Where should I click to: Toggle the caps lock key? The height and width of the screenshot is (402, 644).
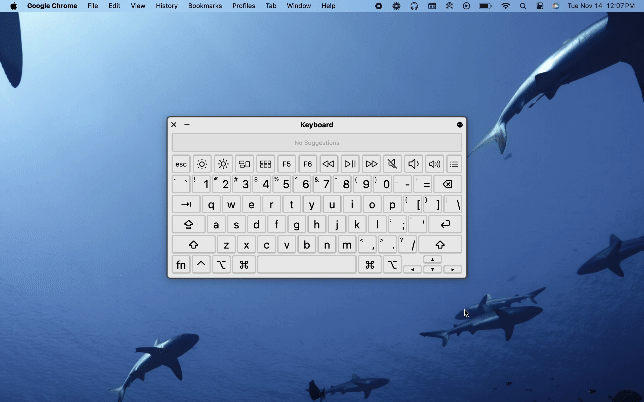coord(188,225)
